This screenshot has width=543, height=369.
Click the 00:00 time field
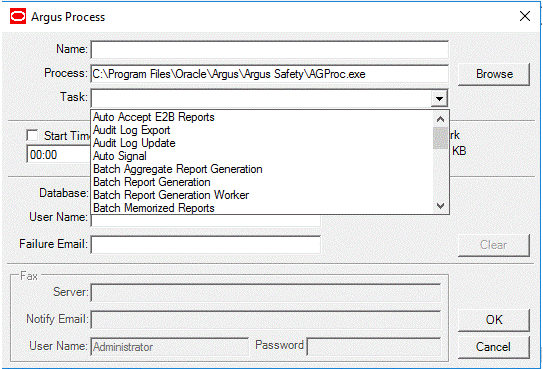pyautogui.click(x=59, y=155)
